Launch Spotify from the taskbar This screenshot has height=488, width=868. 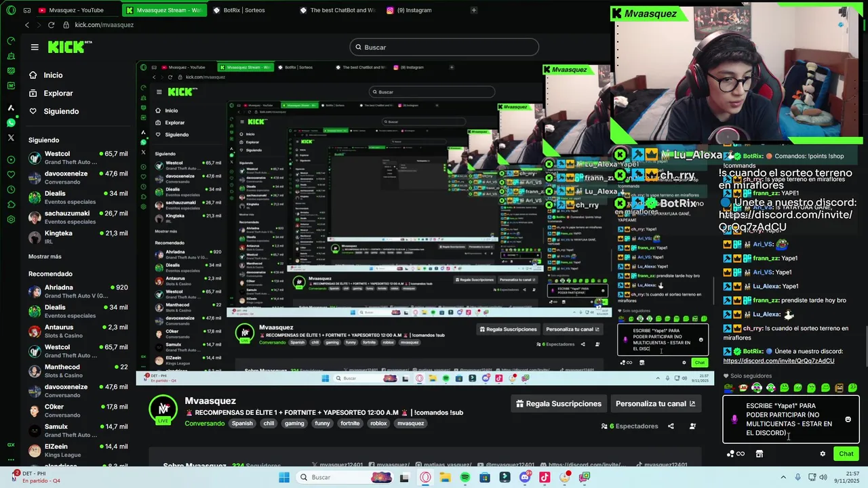click(465, 477)
